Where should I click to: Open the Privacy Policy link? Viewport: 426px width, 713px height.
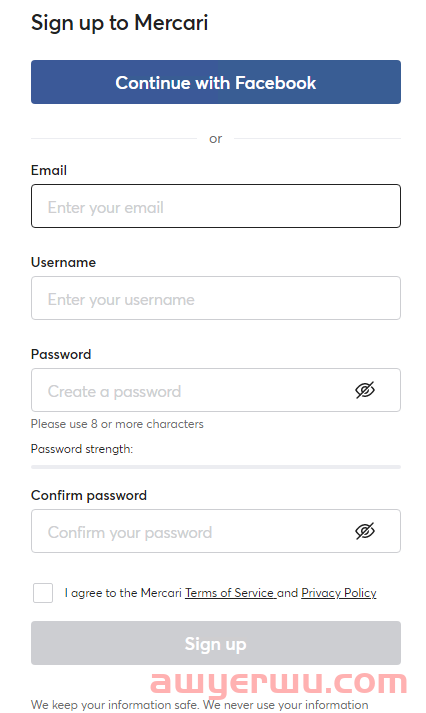coord(339,593)
